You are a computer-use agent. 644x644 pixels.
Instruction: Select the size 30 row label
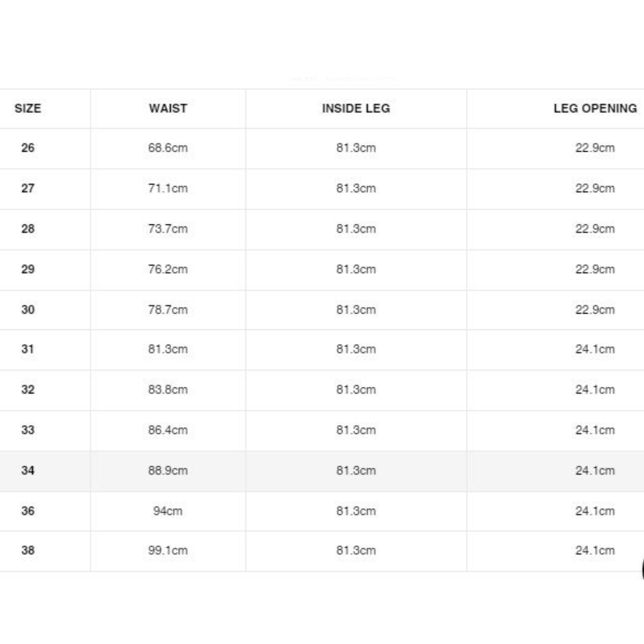[28, 310]
